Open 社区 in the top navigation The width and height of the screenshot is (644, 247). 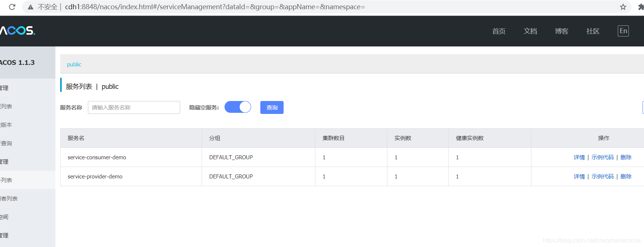click(593, 31)
